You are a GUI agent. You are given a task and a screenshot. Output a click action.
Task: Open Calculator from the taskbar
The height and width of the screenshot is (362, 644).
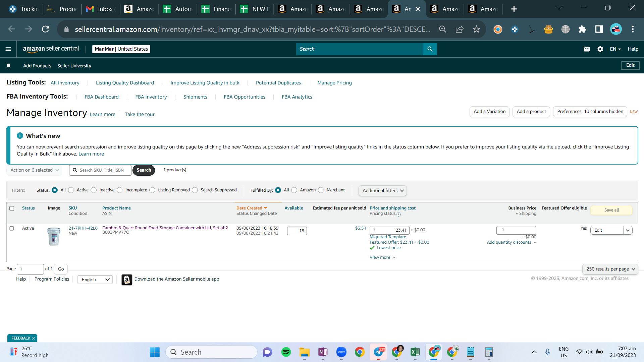click(489, 352)
